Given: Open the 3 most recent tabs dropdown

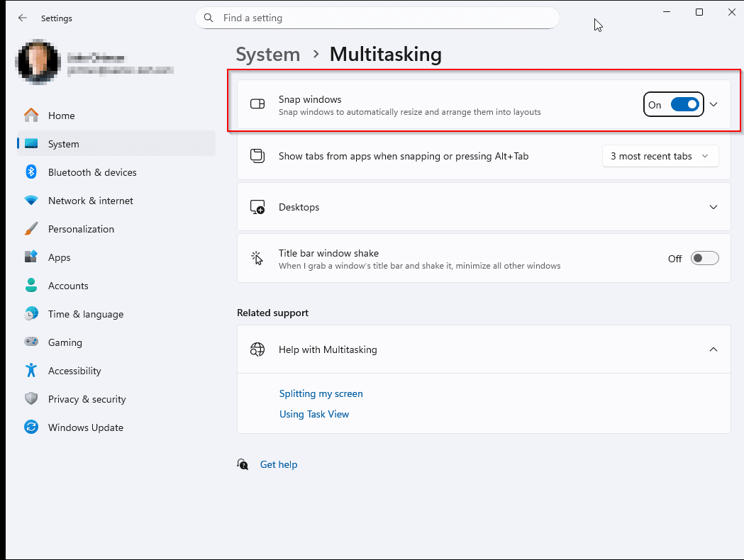Looking at the screenshot, I should [x=660, y=156].
